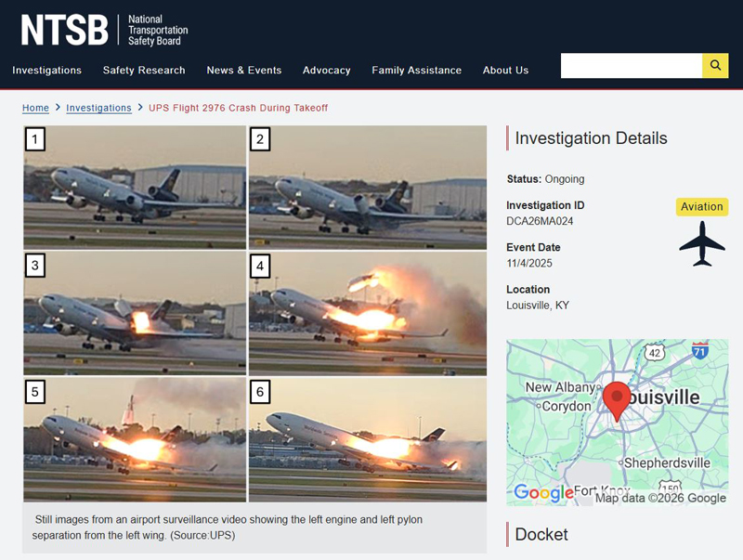The image size is (743, 560).
Task: Open the Family Assistance menu
Action: (x=416, y=71)
